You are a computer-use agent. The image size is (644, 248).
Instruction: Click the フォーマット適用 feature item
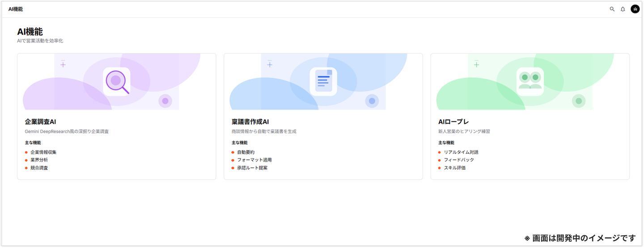[x=251, y=160]
